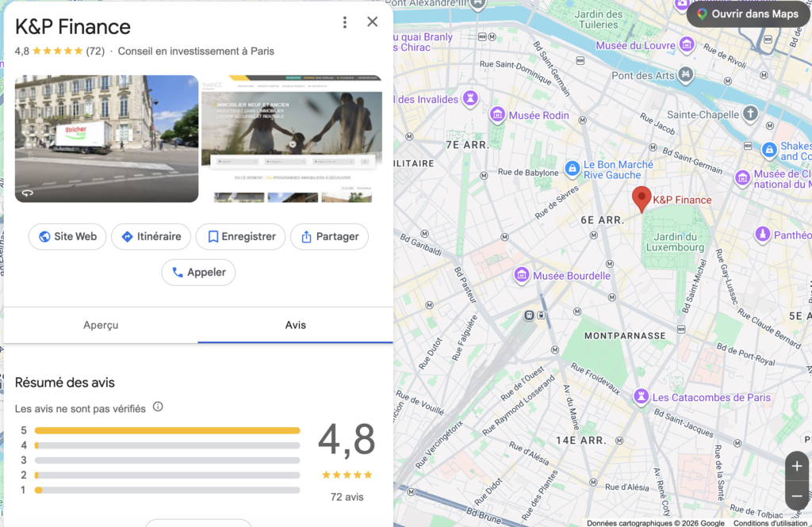812x527 pixels.
Task: Click the Montparnasse train station icon
Action: (529, 315)
